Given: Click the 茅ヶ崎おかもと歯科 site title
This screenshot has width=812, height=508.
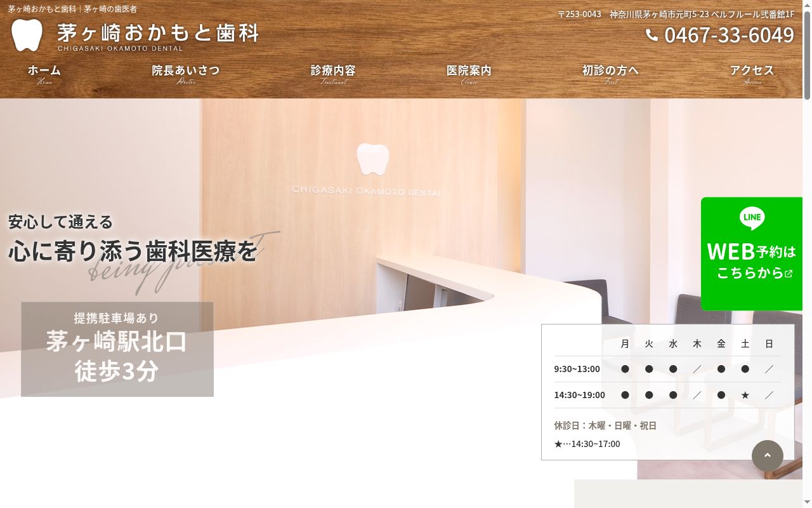Looking at the screenshot, I should (x=158, y=32).
